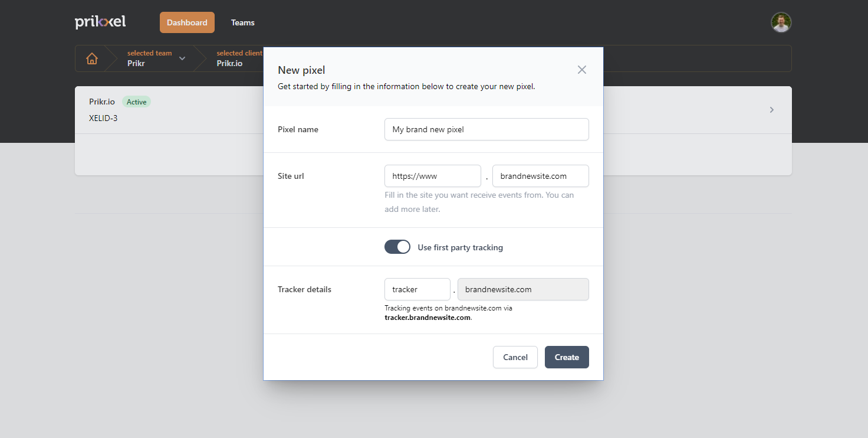Open Prikr.io row using right chevron

(771, 110)
